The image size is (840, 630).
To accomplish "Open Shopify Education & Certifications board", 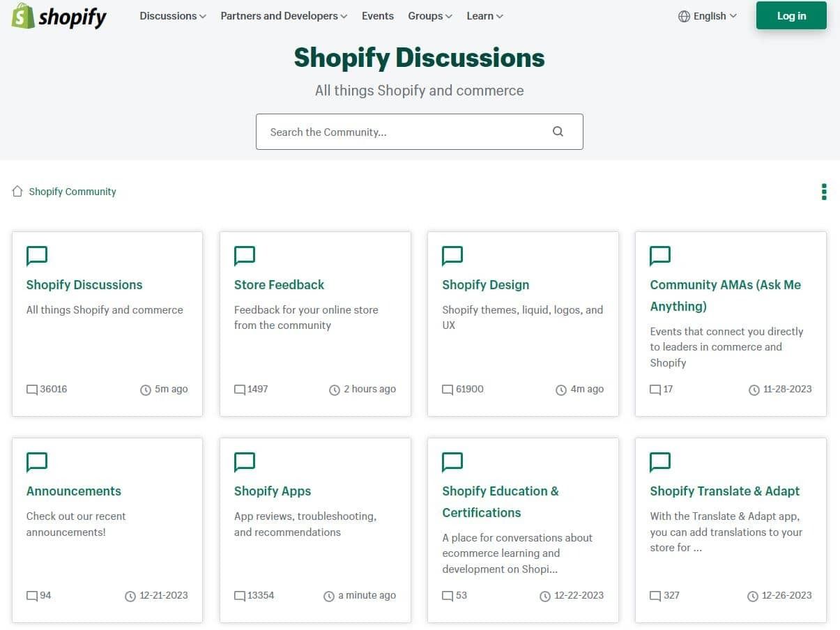I will point(501,502).
